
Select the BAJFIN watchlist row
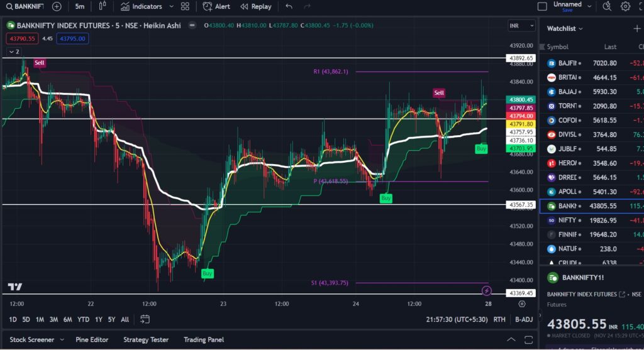[591, 63]
